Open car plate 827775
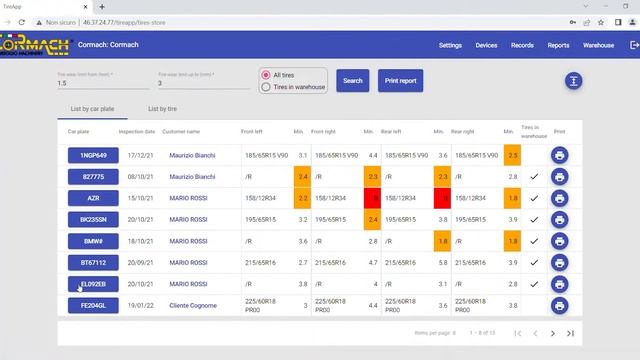This screenshot has height=360, width=640. pos(93,177)
